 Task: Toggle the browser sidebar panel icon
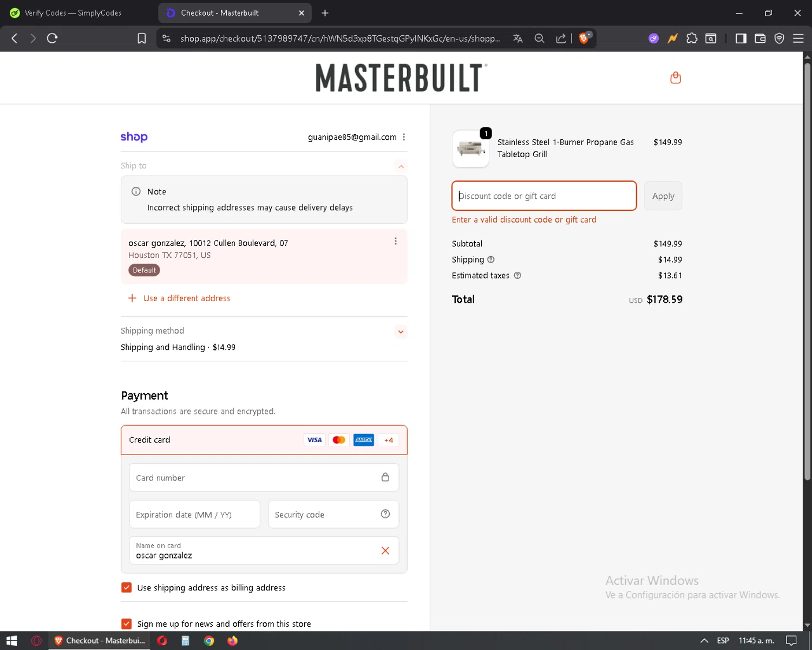point(741,38)
